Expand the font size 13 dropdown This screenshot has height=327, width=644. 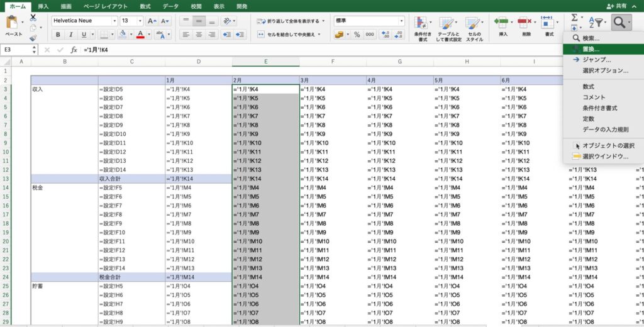(140, 21)
